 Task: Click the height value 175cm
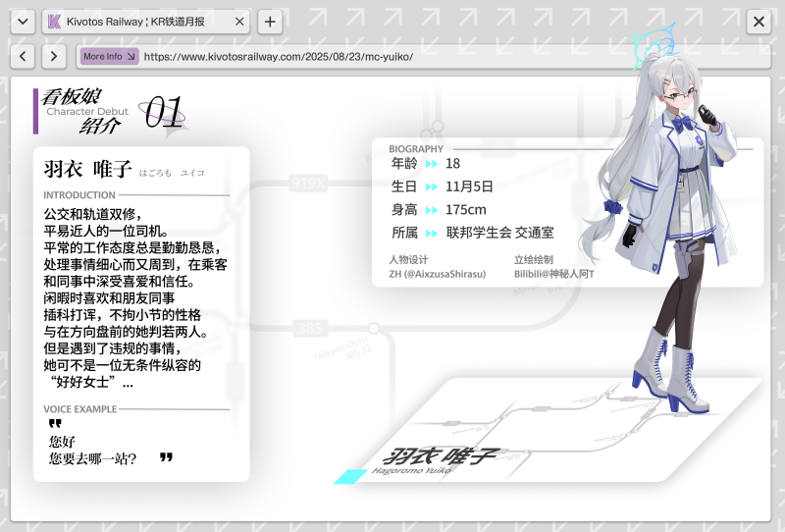pyautogui.click(x=465, y=209)
